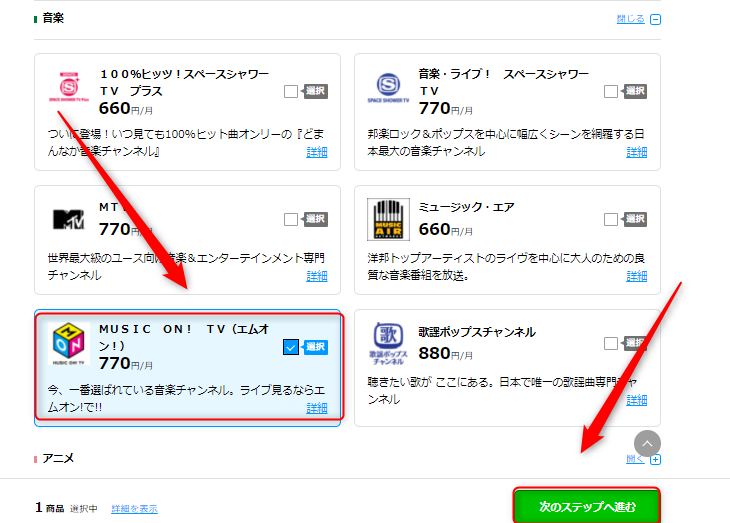Screen dimensions: 730x523
Task: Click 開く link for アニメ section
Action: (x=635, y=459)
